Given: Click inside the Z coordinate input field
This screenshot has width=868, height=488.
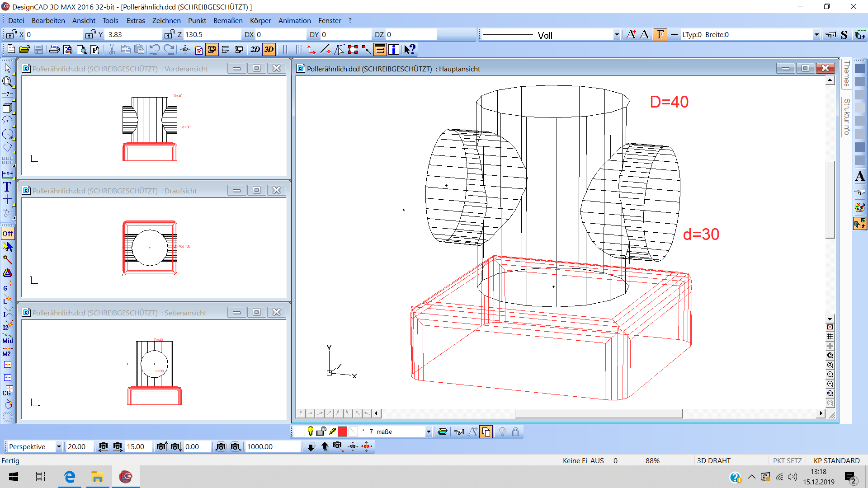Looking at the screenshot, I should (212, 34).
